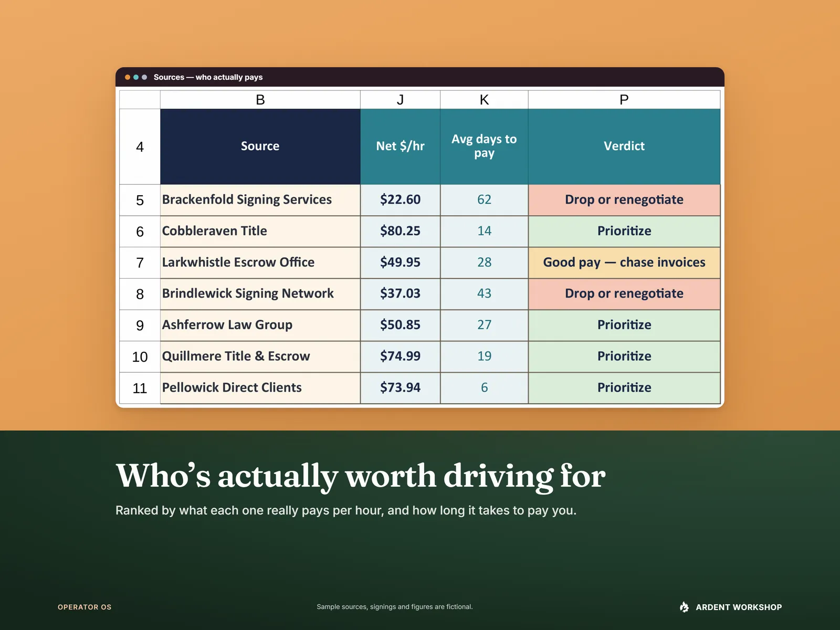Image resolution: width=840 pixels, height=630 pixels.
Task: Select row 5 header
Action: tap(140, 200)
